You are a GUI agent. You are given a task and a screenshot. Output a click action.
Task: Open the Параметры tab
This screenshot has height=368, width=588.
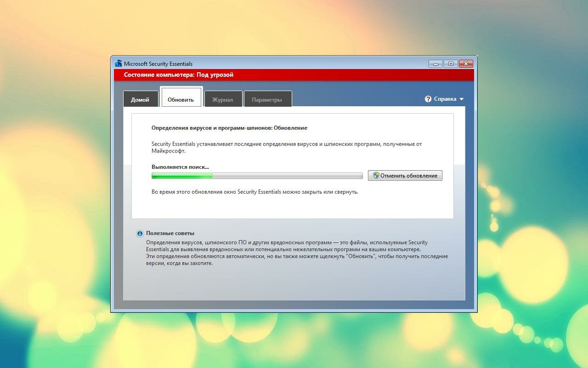(x=267, y=99)
